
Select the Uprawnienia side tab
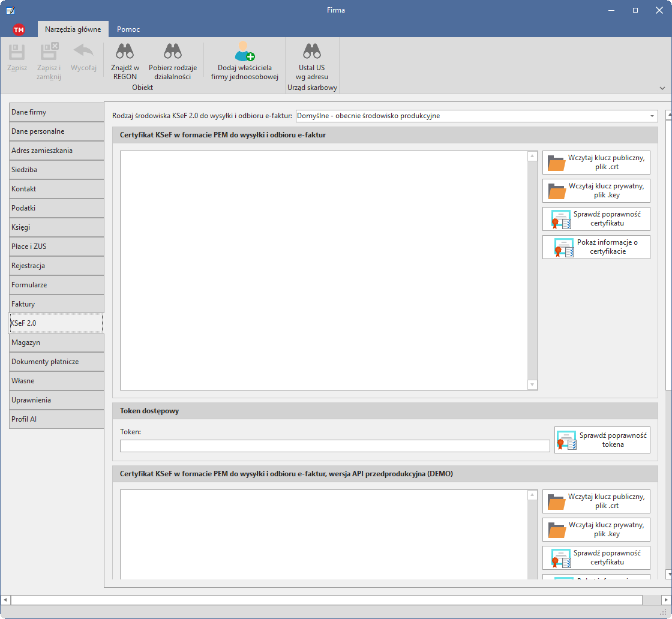point(56,400)
